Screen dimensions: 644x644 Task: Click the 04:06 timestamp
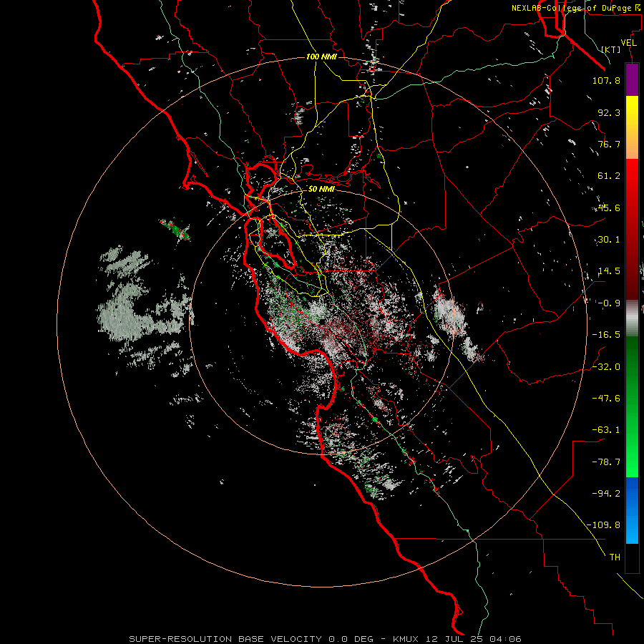(x=506, y=639)
